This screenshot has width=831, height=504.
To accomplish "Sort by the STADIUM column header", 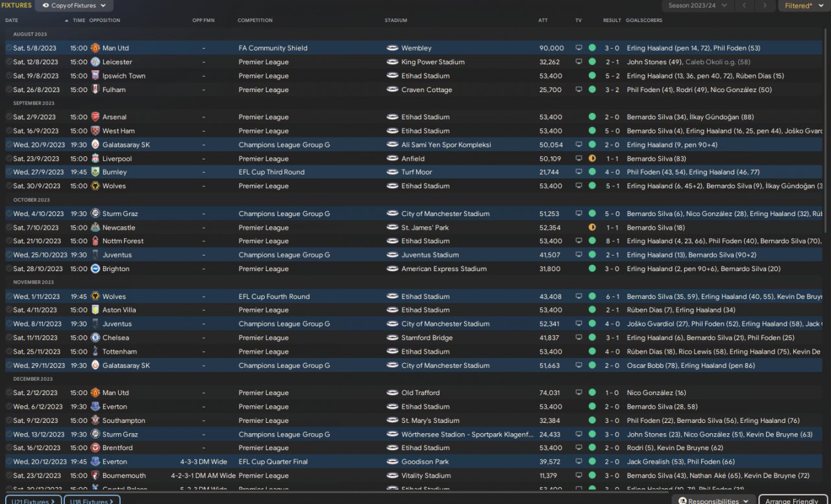I will [396, 21].
